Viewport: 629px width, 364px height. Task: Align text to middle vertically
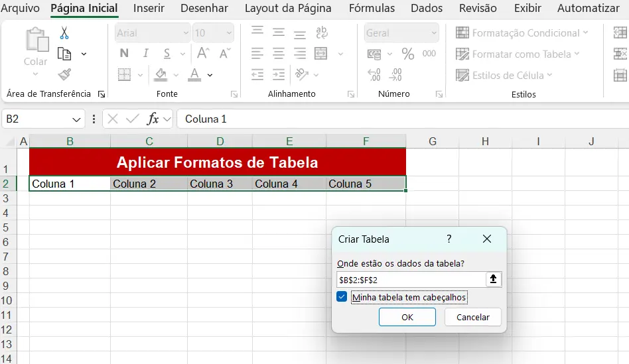coord(279,32)
